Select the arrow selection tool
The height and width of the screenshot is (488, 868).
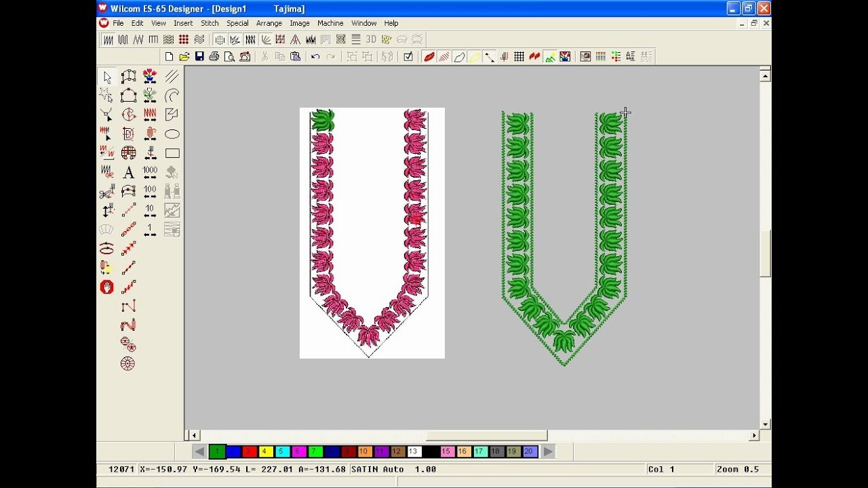(x=107, y=77)
